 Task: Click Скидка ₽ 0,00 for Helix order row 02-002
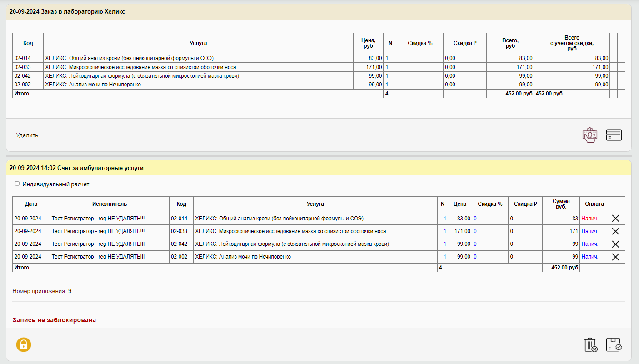coord(450,85)
